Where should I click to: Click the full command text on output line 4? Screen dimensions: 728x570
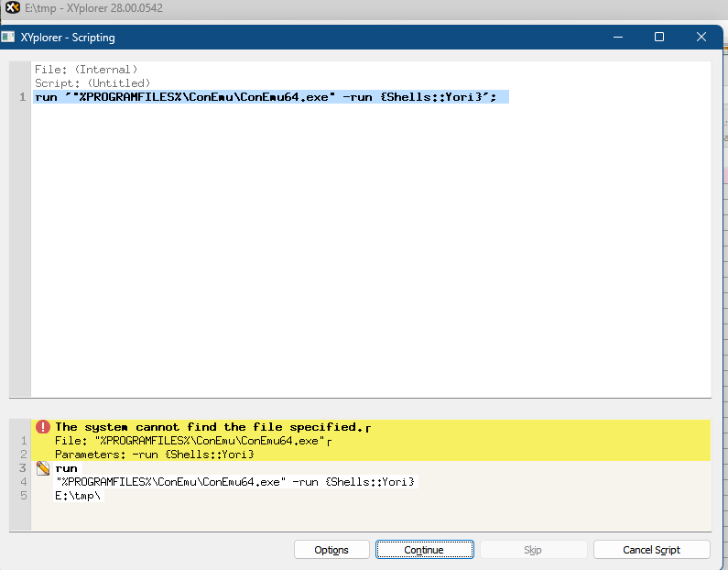(x=234, y=482)
